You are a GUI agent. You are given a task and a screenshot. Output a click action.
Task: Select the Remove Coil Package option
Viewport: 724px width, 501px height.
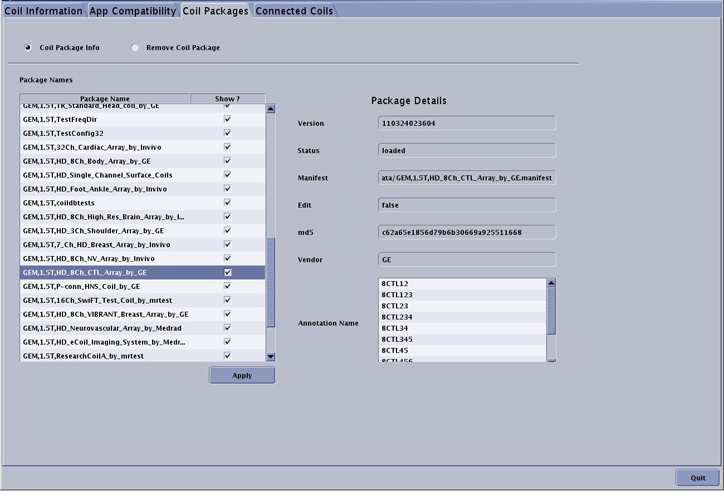click(135, 47)
